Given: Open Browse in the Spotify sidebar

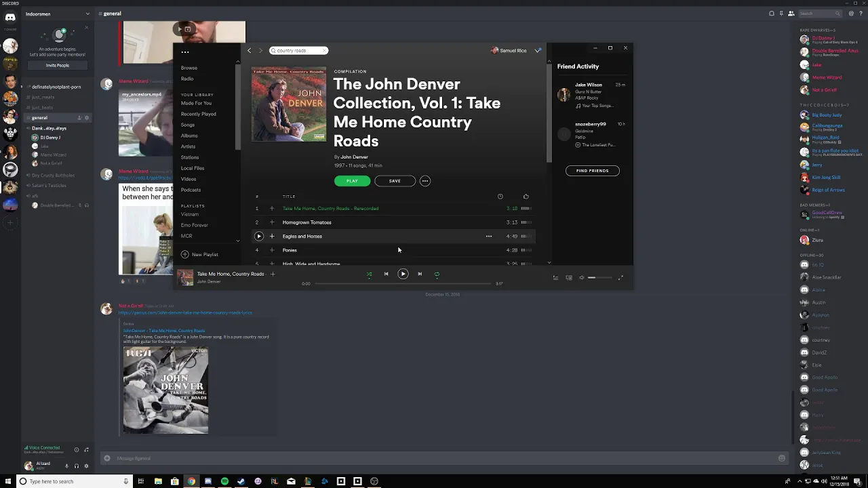Looking at the screenshot, I should [x=189, y=68].
